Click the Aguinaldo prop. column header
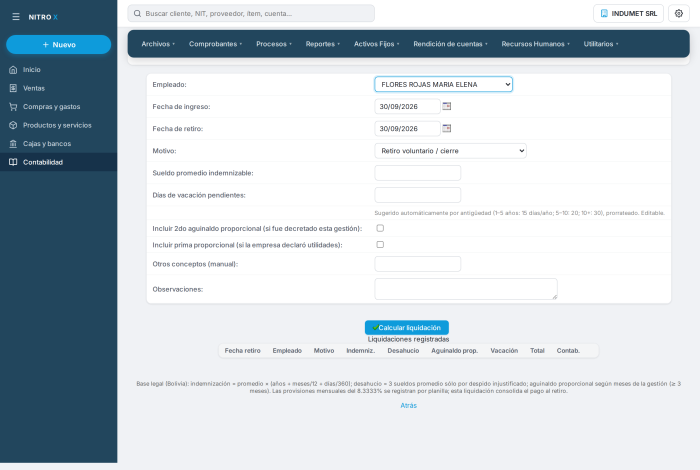The width and height of the screenshot is (700, 470). coord(454,351)
